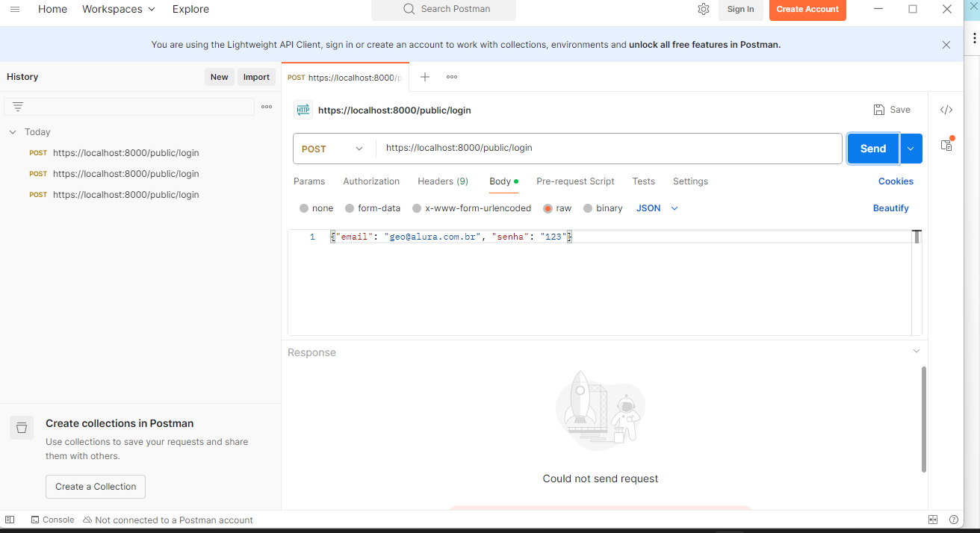Open the Console panel

pyautogui.click(x=52, y=520)
